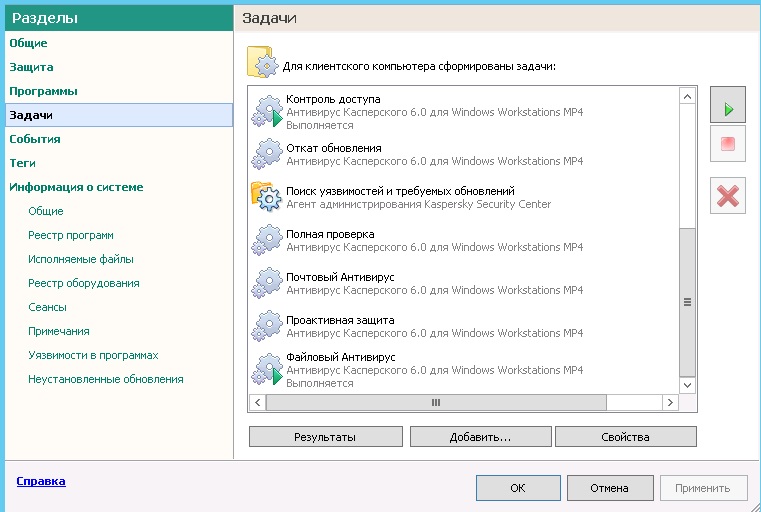Image resolution: width=761 pixels, height=512 pixels.
Task: Open the Справка help link
Action: click(41, 481)
